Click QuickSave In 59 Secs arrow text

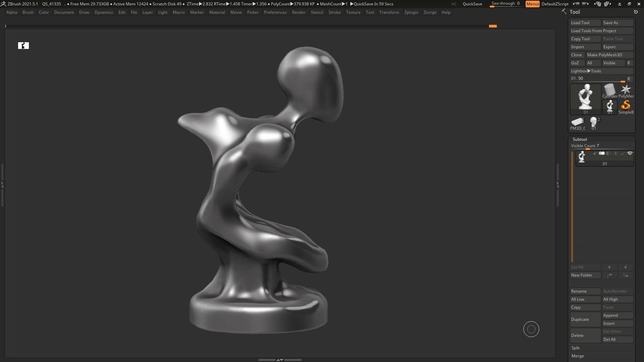(x=372, y=4)
